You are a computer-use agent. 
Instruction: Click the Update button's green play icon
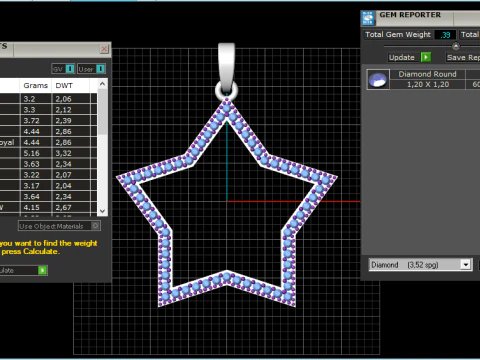point(426,57)
